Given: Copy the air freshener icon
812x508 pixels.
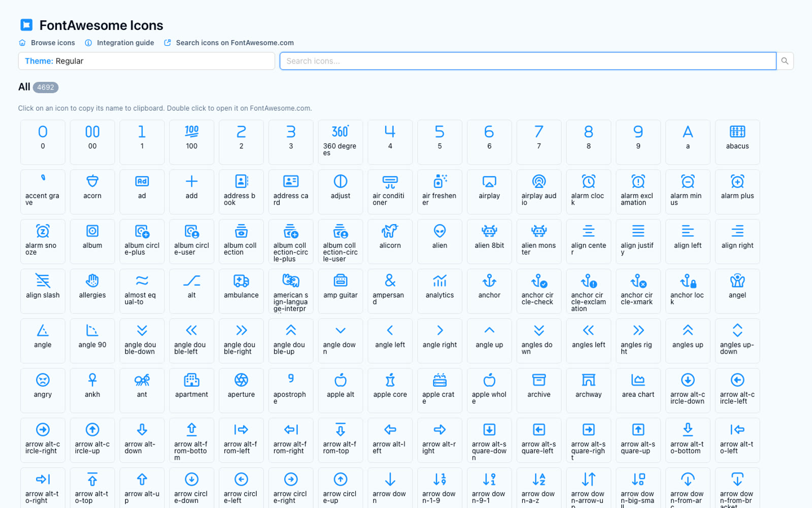Looking at the screenshot, I should pos(439,192).
